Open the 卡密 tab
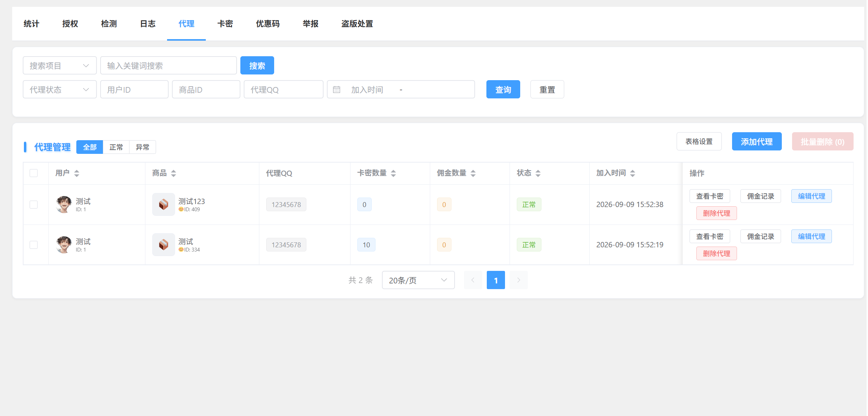Viewport: 868px width, 416px height. pyautogui.click(x=225, y=24)
